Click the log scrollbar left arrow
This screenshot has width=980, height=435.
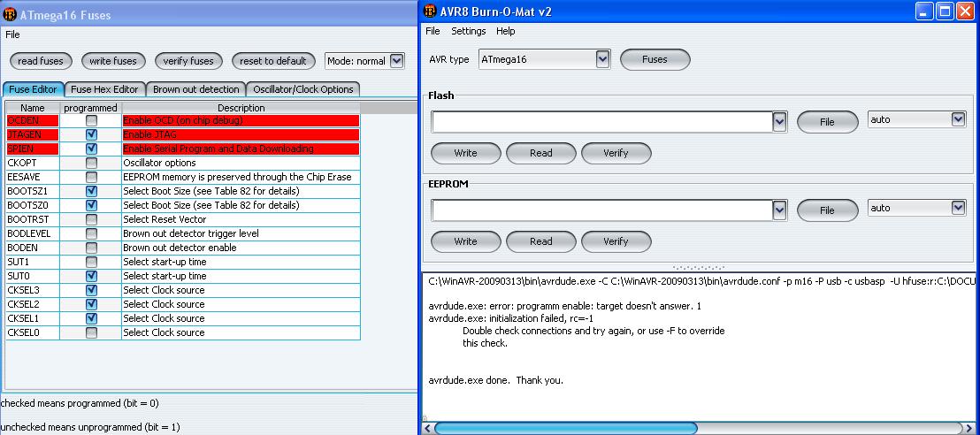coord(427,428)
